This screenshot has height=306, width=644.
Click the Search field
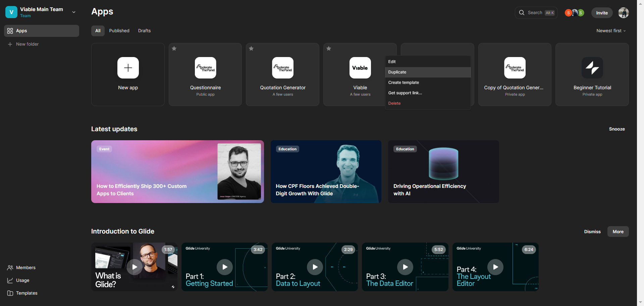coord(536,13)
